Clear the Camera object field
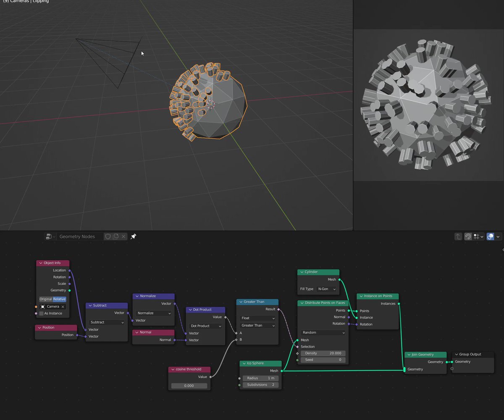This screenshot has width=504, height=420. (x=63, y=307)
